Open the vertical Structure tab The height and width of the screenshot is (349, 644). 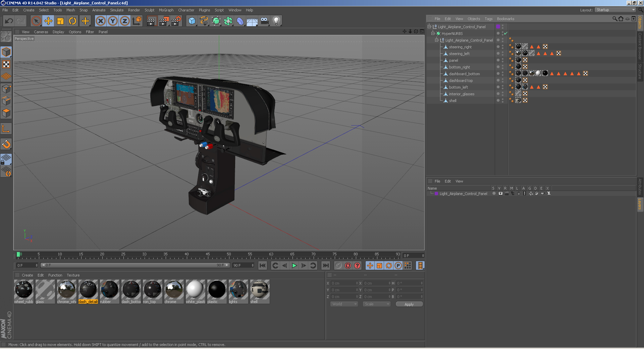point(640,71)
